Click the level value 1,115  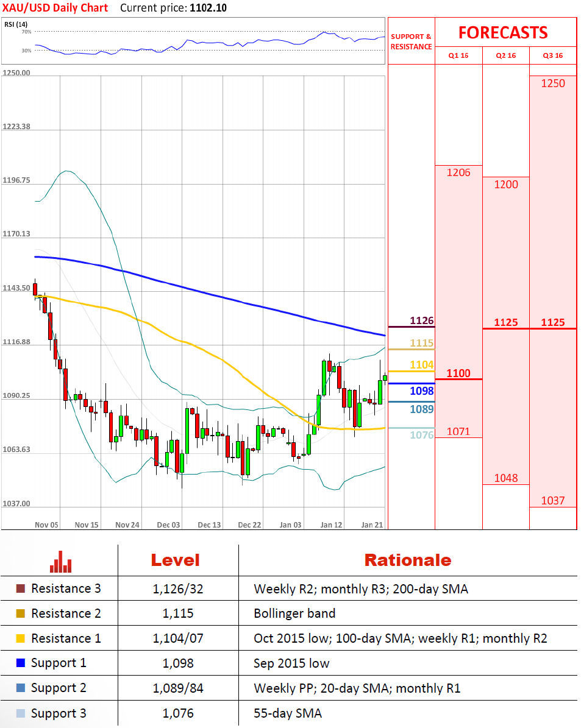coord(178,614)
